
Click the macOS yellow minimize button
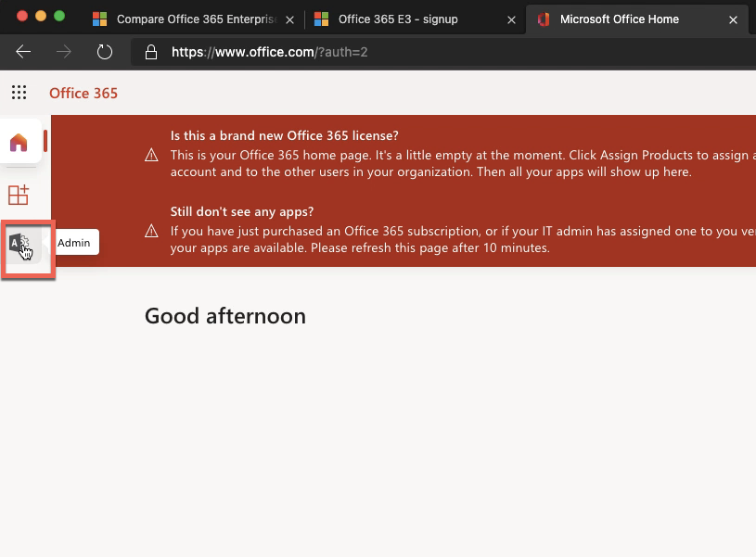pos(41,16)
